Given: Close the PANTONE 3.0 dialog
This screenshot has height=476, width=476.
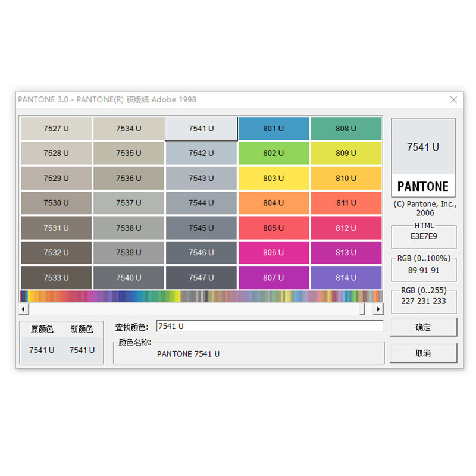Looking at the screenshot, I should [x=453, y=99].
